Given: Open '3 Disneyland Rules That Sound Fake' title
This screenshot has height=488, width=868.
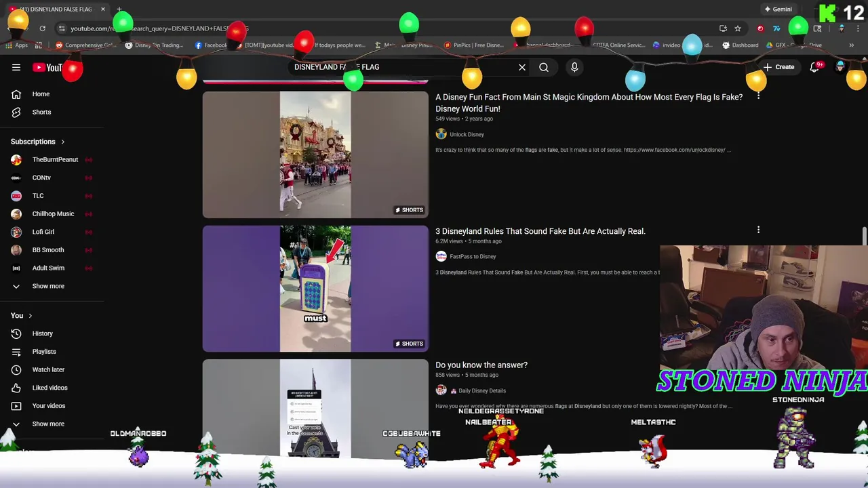Looking at the screenshot, I should [540, 231].
